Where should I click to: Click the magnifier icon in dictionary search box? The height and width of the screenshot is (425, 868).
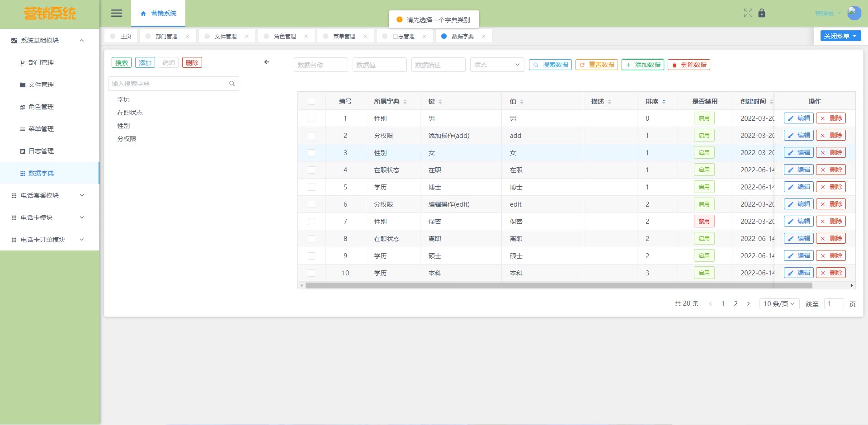232,84
